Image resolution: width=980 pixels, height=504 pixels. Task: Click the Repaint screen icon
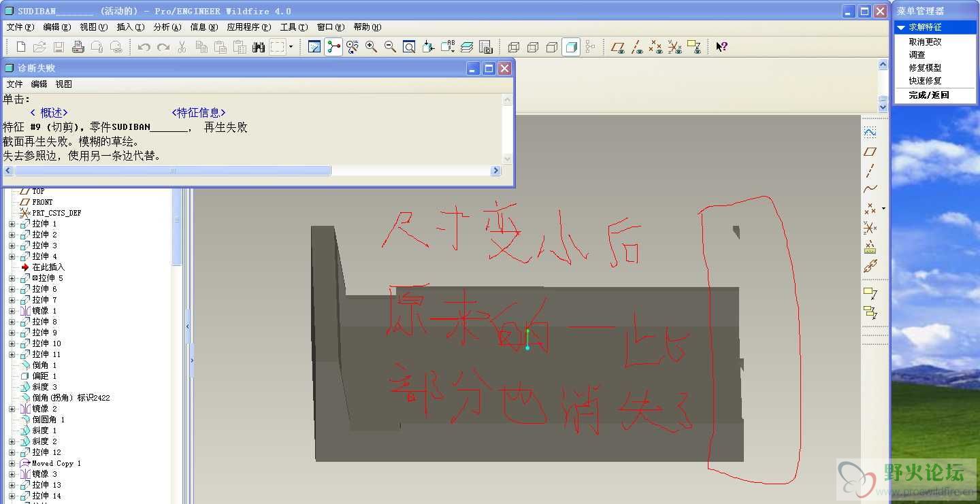pos(314,47)
